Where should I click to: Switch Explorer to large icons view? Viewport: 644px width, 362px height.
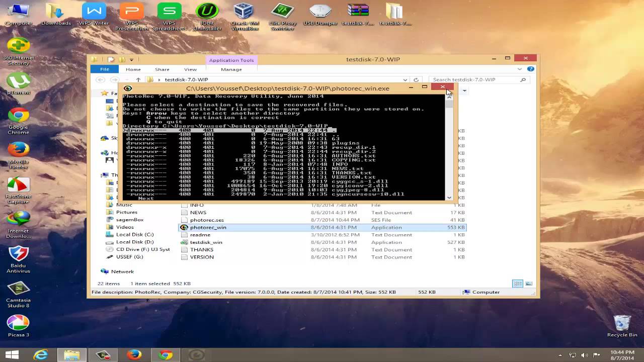528,284
